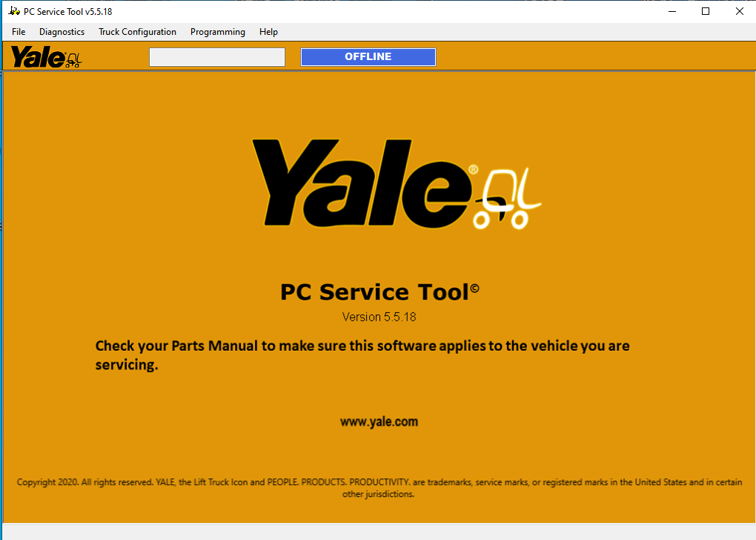The height and width of the screenshot is (540, 756).
Task: Click the small Yale logo in the toolbar
Action: coord(38,57)
